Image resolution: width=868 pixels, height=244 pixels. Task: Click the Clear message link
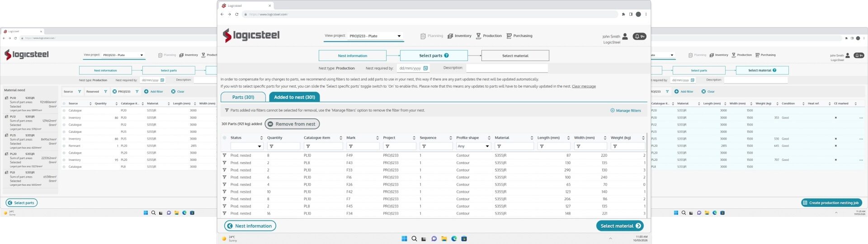click(x=584, y=86)
